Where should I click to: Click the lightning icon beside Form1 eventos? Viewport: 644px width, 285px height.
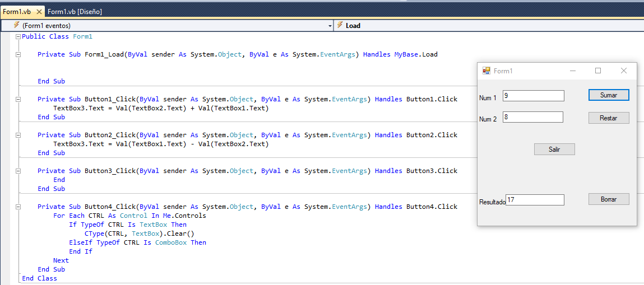16,25
